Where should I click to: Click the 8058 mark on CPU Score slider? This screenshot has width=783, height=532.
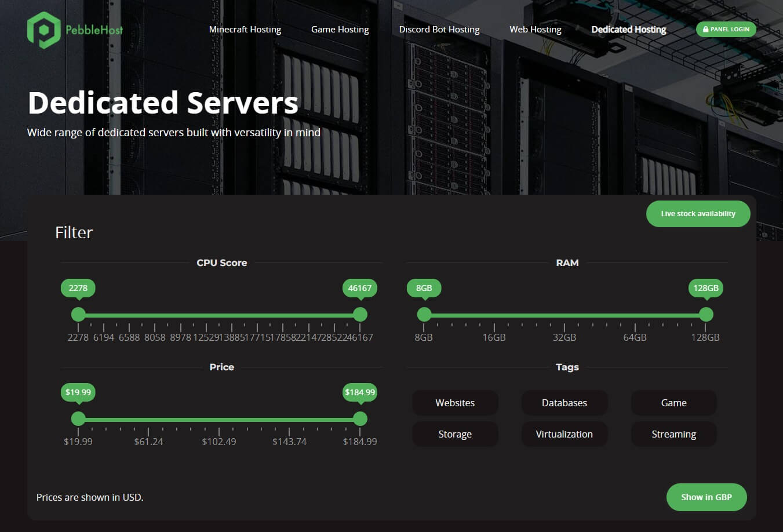[155, 337]
